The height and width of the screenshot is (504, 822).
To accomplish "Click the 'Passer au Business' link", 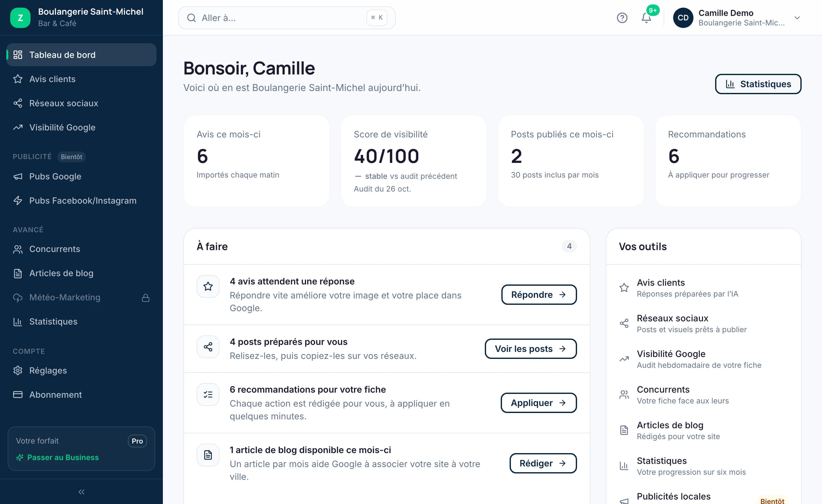I will [57, 457].
